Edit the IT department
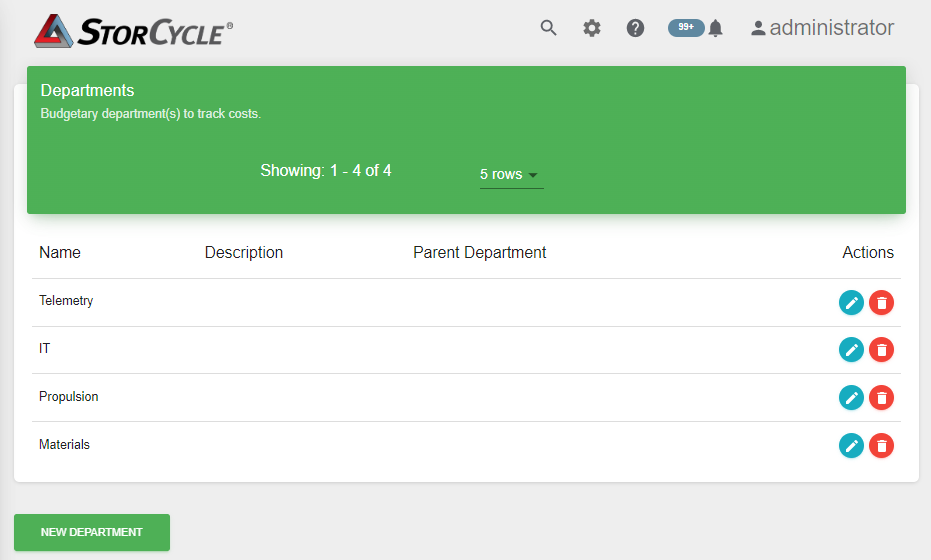 (851, 350)
